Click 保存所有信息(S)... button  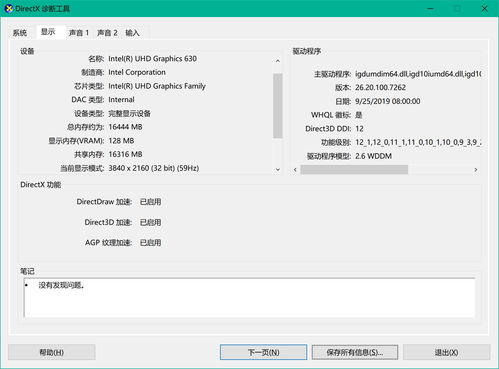coord(355,352)
